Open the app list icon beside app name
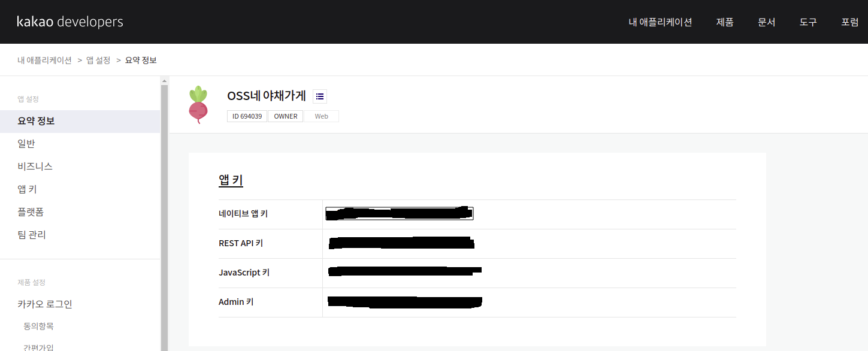The height and width of the screenshot is (351, 868). click(x=320, y=96)
